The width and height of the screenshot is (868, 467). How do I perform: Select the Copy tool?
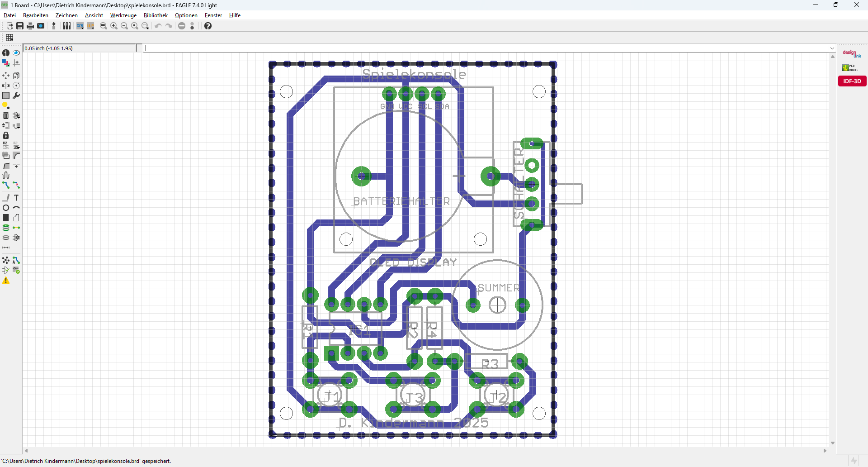pos(16,76)
